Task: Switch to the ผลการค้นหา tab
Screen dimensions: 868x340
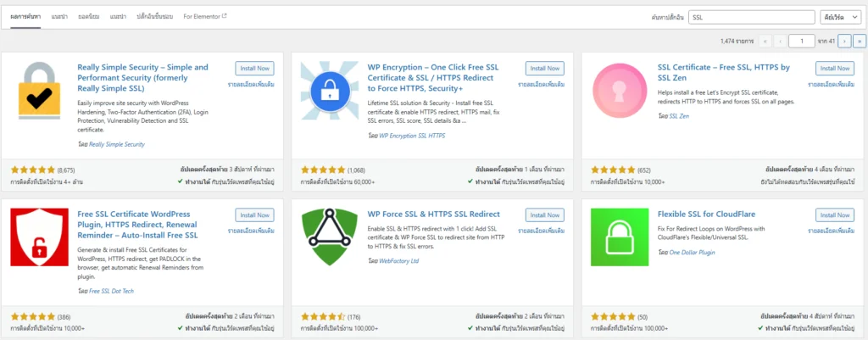Action: [25, 17]
